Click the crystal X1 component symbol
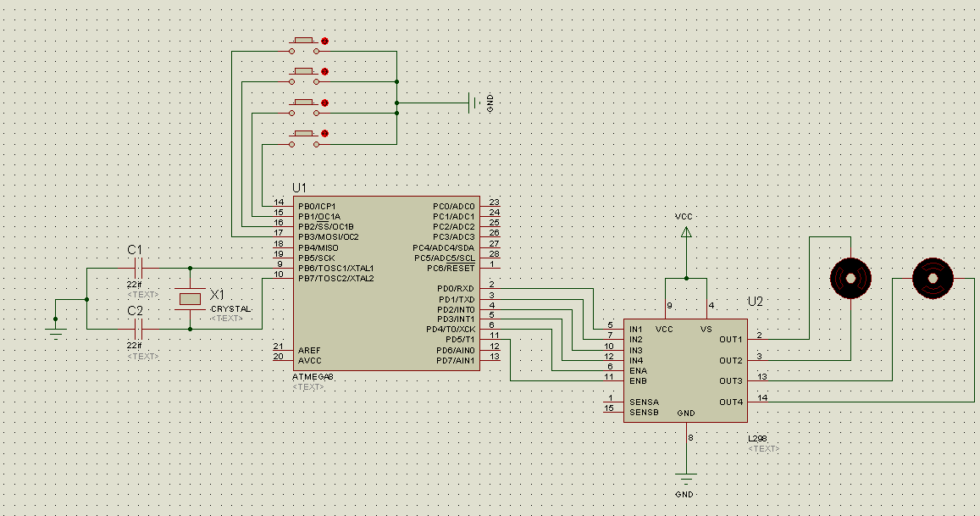This screenshot has width=980, height=516. pyautogui.click(x=190, y=298)
